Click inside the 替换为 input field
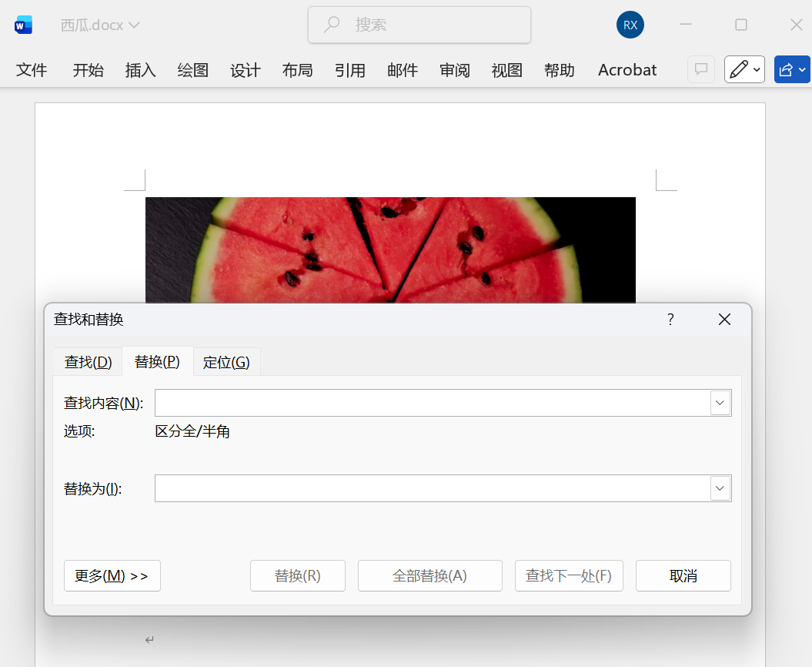 pyautogui.click(x=431, y=488)
